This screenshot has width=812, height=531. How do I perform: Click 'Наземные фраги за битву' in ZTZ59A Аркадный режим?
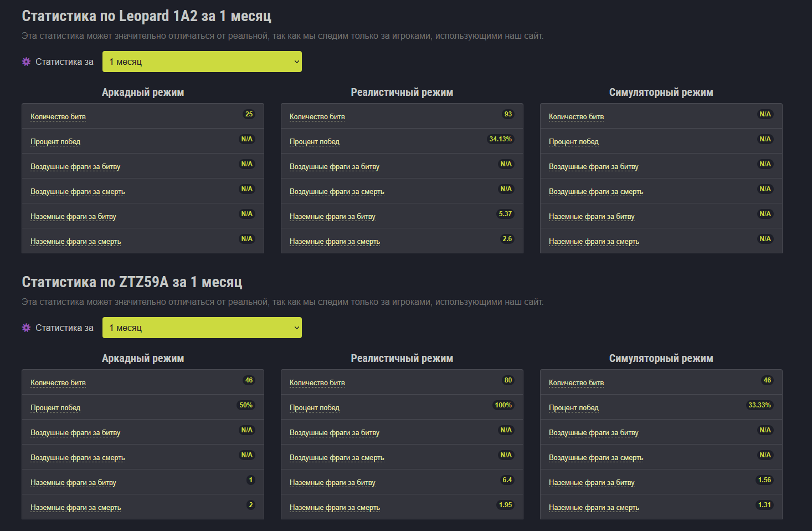point(73,482)
